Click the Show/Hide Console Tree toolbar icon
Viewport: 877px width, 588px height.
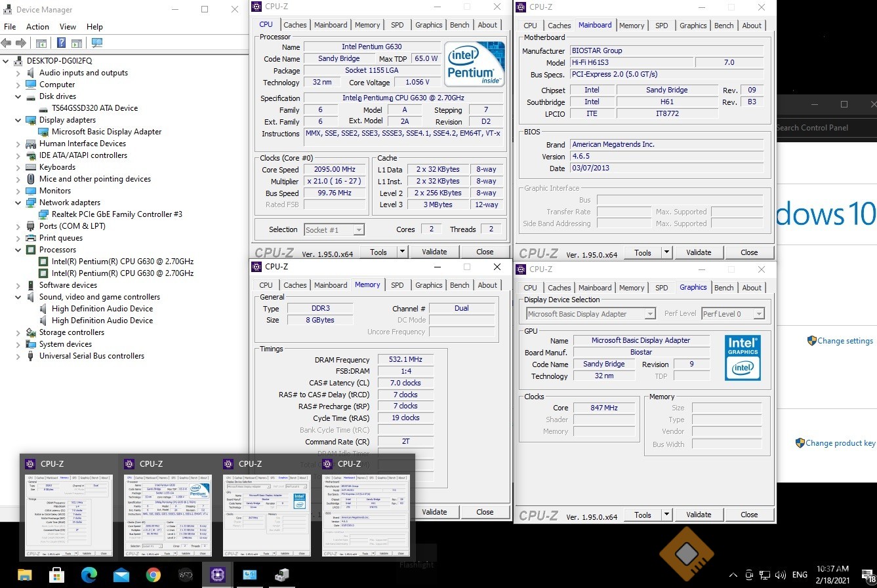[x=41, y=43]
